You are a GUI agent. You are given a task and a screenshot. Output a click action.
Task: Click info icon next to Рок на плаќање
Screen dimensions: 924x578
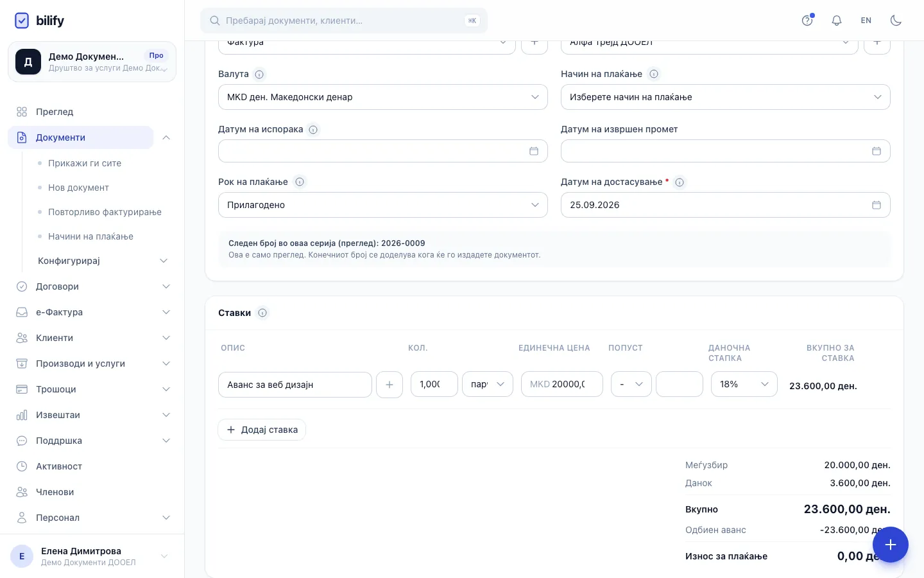(x=300, y=182)
